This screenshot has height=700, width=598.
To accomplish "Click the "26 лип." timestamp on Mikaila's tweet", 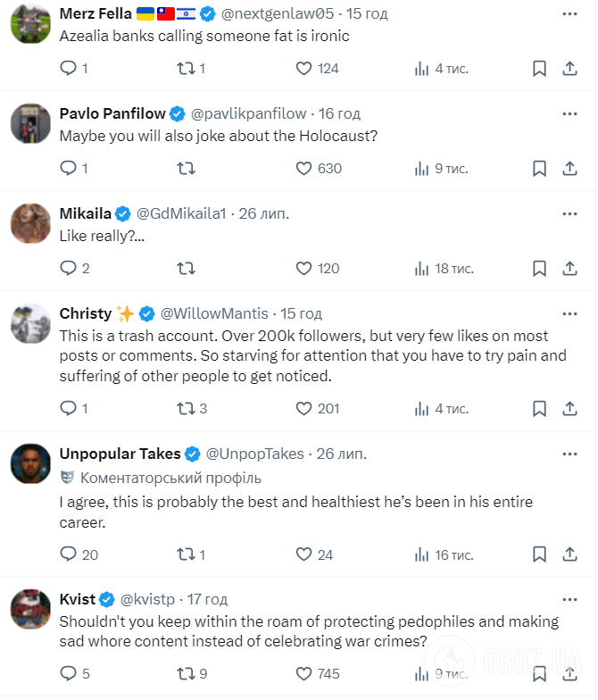I will (264, 213).
